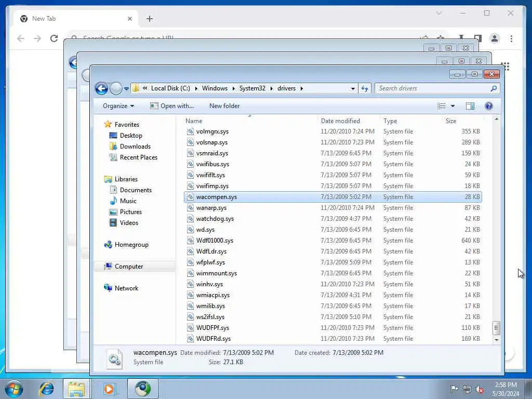Click the WUDFRd.sys file icon

(190, 339)
